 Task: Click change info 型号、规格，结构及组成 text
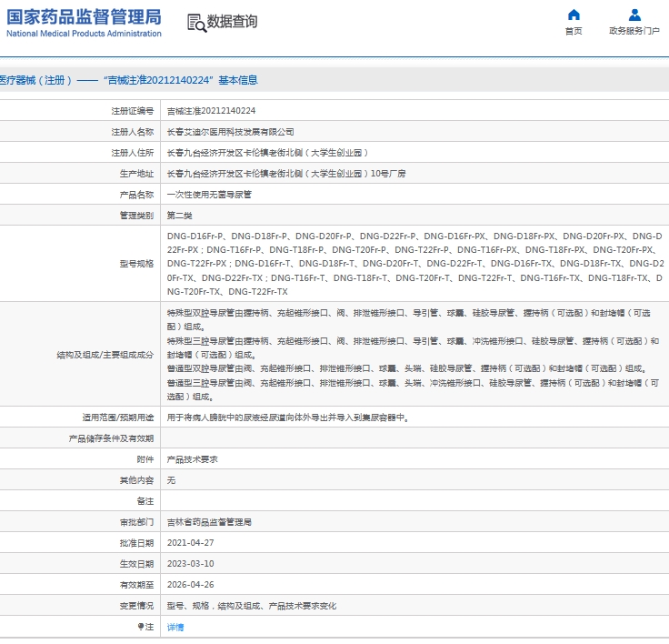click(252, 606)
